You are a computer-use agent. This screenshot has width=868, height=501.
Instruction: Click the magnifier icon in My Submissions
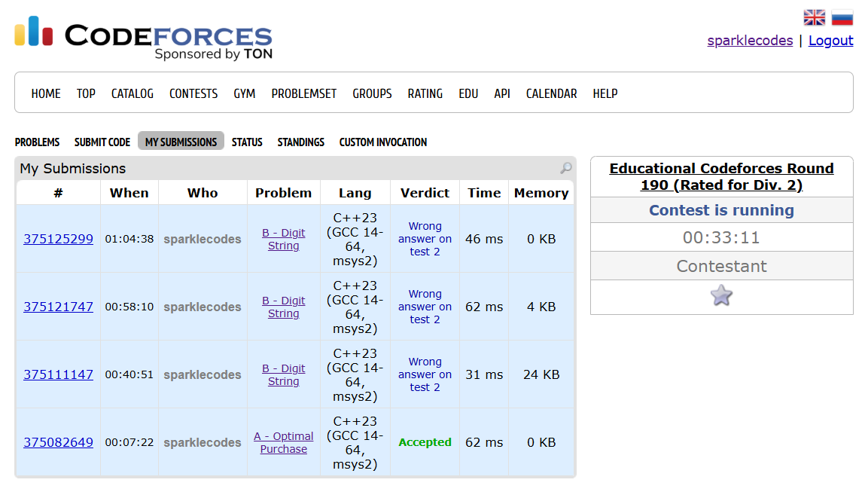click(x=566, y=168)
